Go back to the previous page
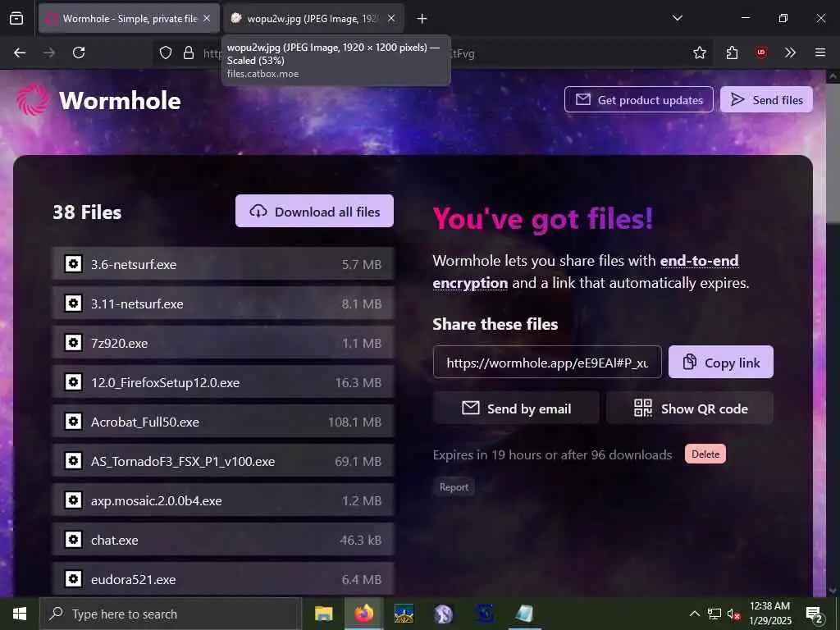 pos(20,52)
